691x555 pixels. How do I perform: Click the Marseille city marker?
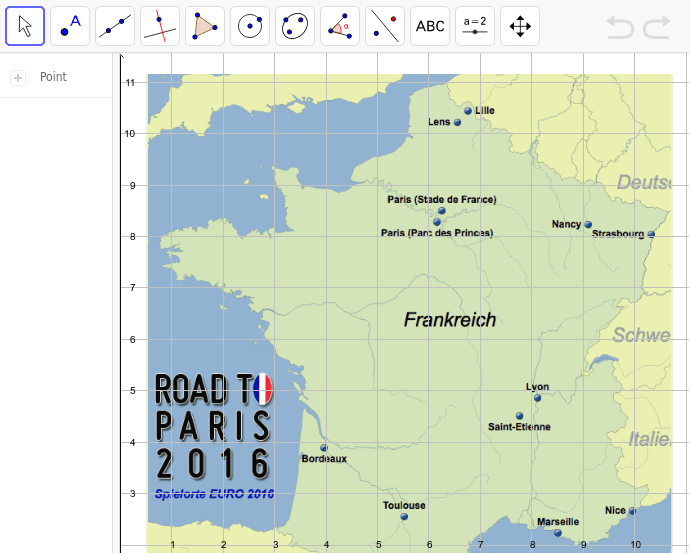558,533
